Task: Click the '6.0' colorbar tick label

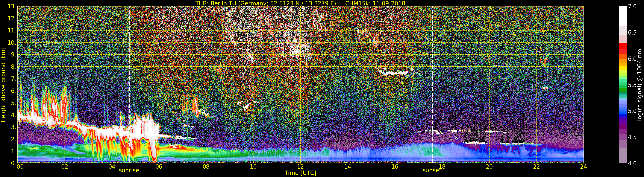Action: pyautogui.click(x=632, y=59)
